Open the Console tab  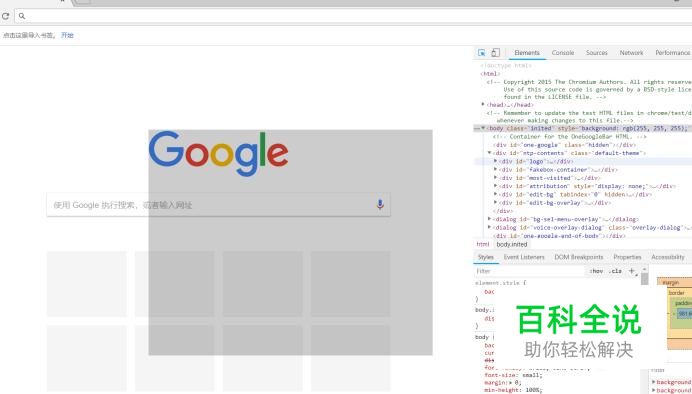(563, 53)
